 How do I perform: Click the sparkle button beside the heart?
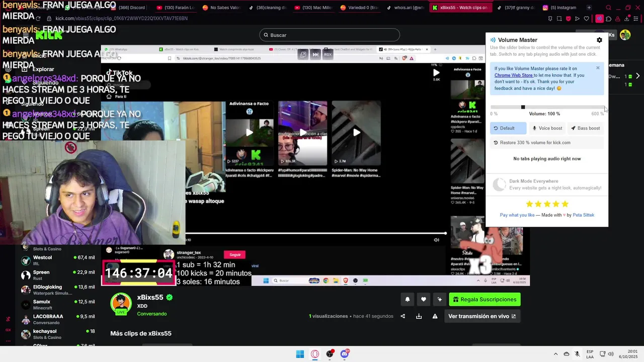point(440,300)
